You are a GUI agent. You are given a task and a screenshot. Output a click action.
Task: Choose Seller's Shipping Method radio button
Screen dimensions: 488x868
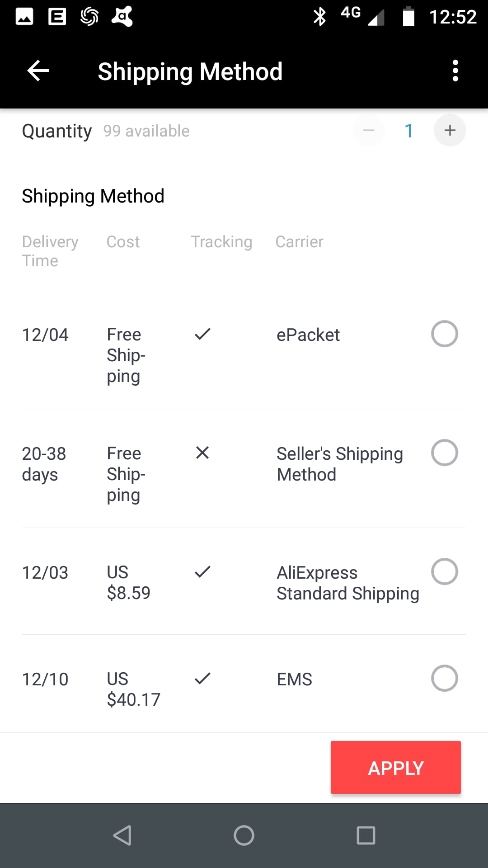pyautogui.click(x=444, y=453)
